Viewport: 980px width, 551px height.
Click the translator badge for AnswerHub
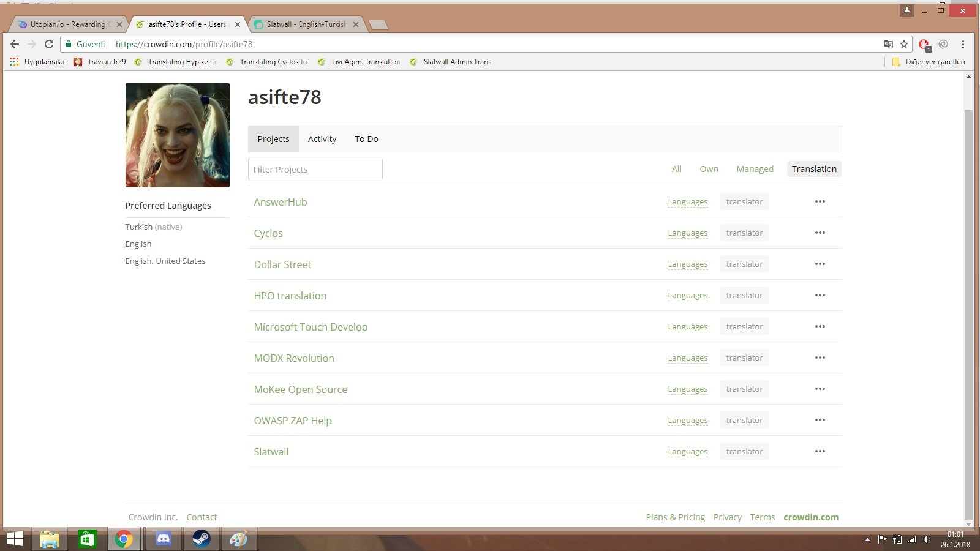coord(744,201)
